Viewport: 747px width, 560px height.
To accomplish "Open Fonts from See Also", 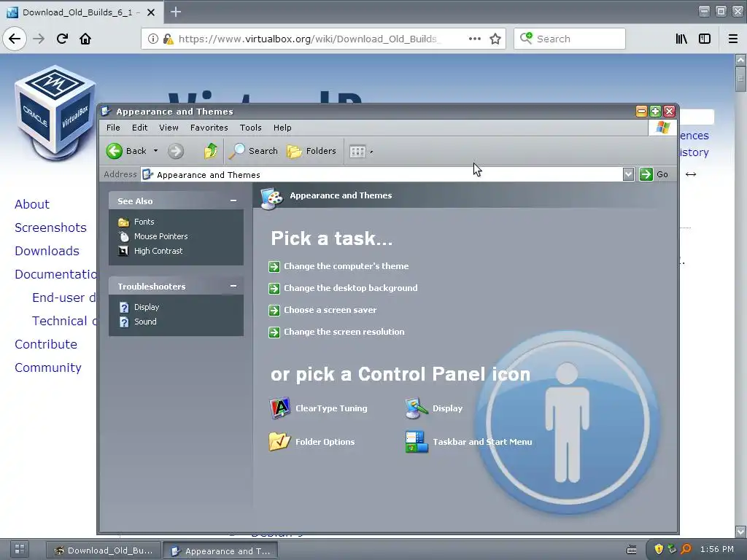I will tap(136, 222).
